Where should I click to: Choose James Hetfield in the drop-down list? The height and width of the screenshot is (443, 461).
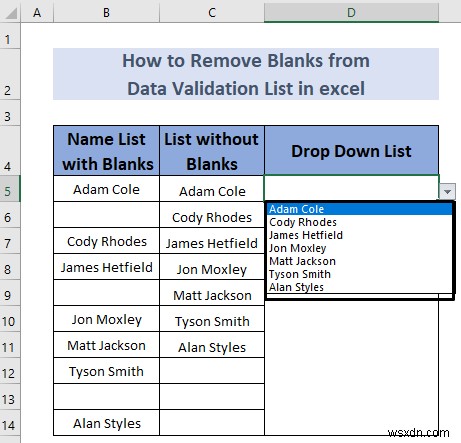tap(359, 235)
